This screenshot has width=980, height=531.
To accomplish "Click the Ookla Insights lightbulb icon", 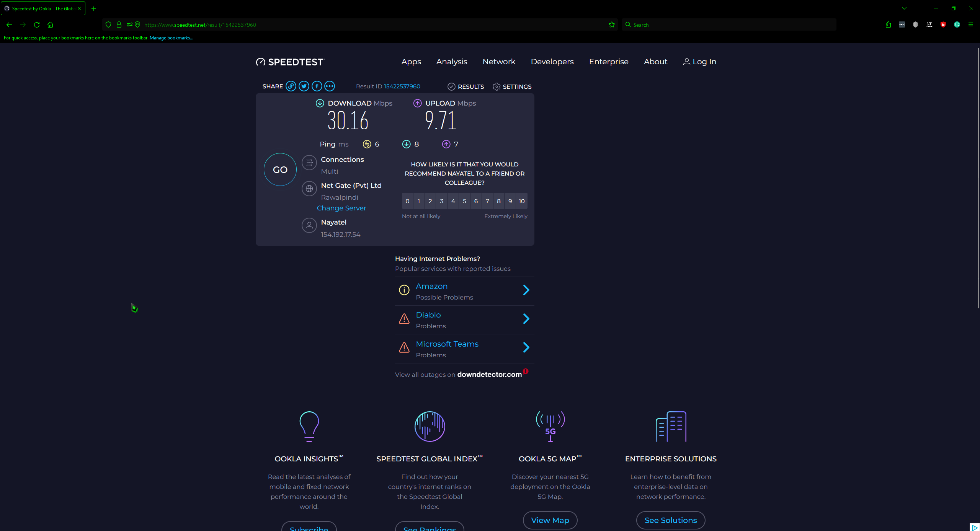I will pos(309,426).
